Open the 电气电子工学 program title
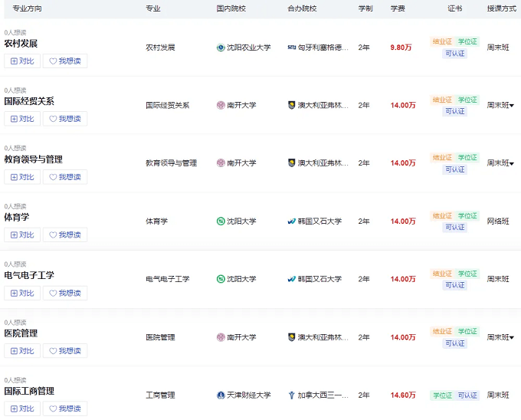The height and width of the screenshot is (420, 521). 29,275
